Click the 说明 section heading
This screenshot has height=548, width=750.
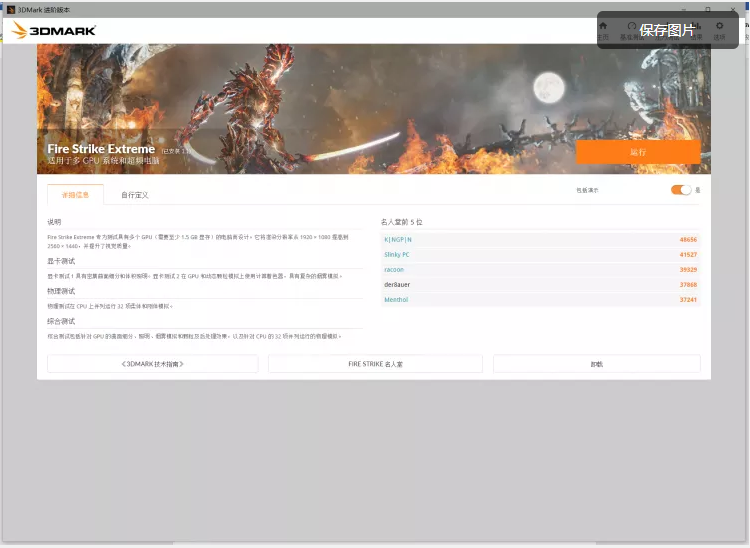click(54, 222)
